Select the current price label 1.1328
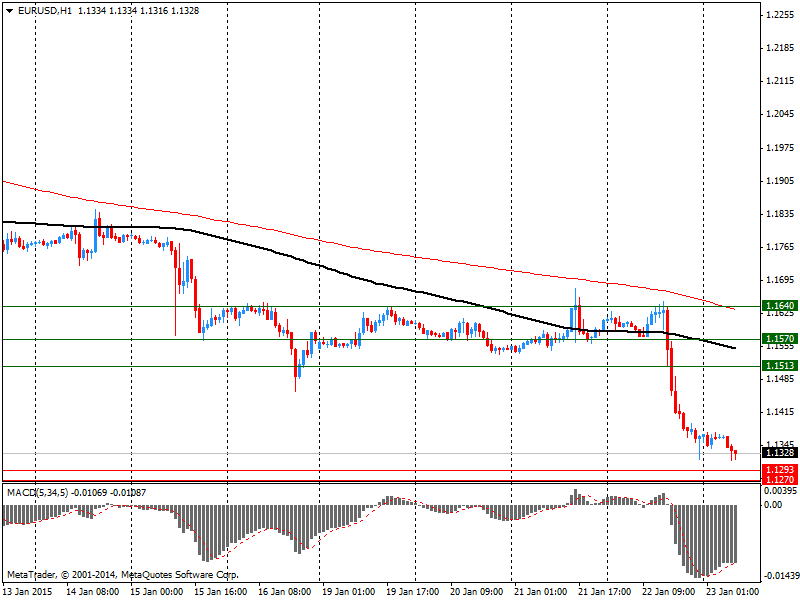 tap(779, 453)
